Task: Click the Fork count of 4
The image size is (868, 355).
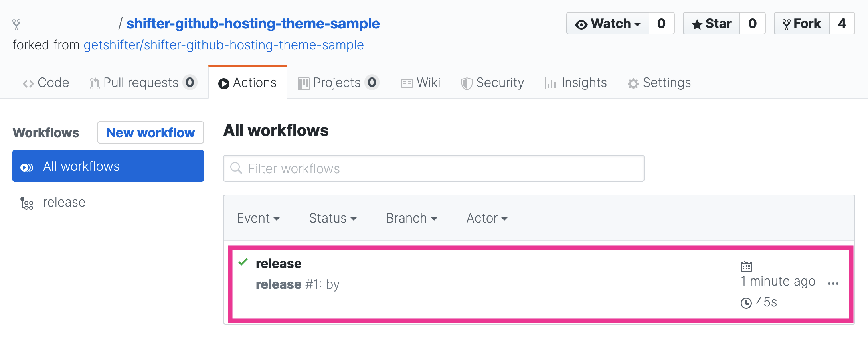Action: (842, 24)
